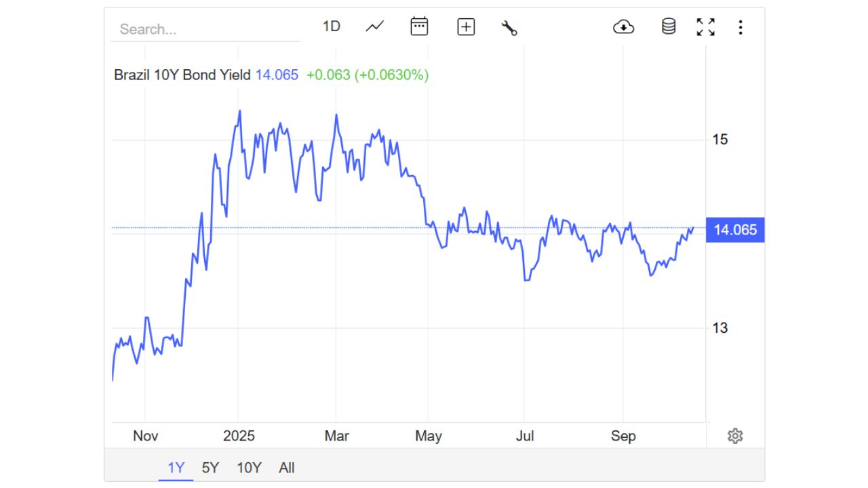Click the plus compare icon
868x488 pixels.
pyautogui.click(x=466, y=27)
